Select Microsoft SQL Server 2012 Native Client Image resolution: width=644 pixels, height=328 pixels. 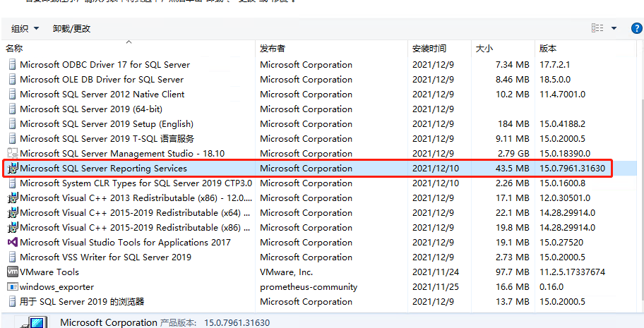102,94
